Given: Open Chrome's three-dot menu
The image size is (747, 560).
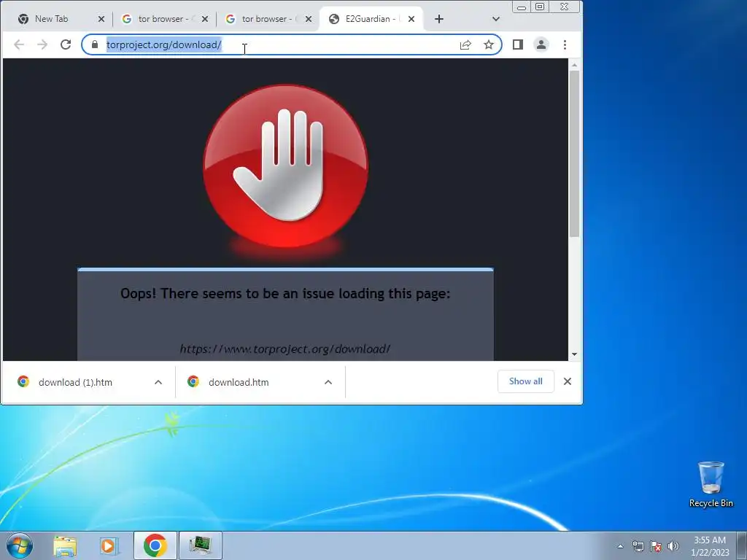Looking at the screenshot, I should (565, 44).
